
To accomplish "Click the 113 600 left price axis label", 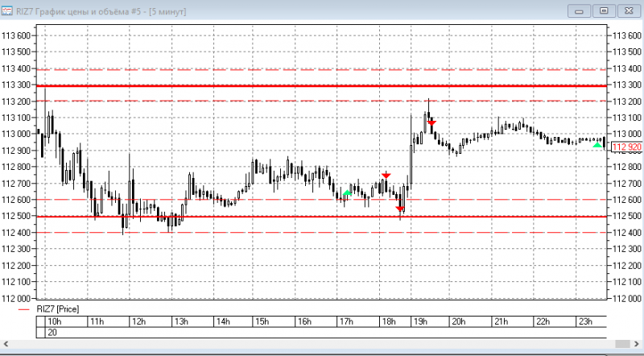I will [x=16, y=35].
